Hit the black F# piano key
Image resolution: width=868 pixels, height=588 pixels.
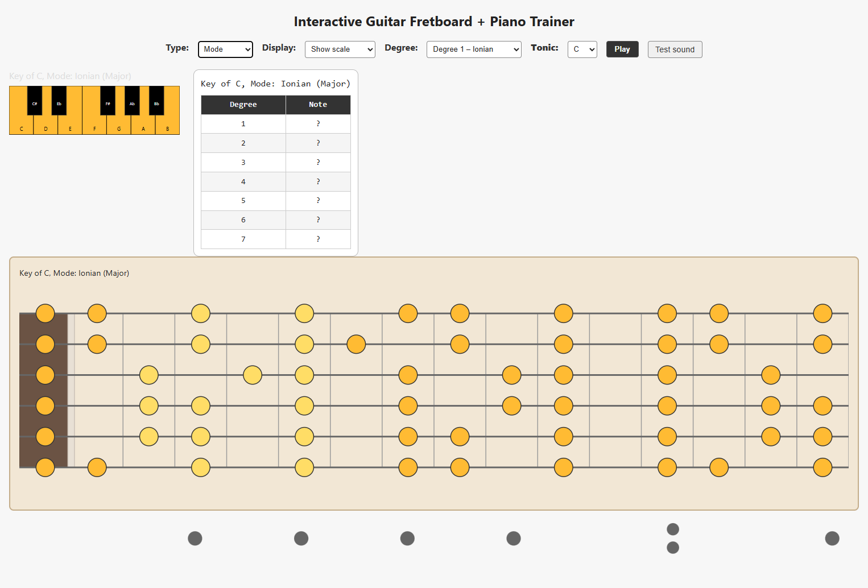[108, 101]
